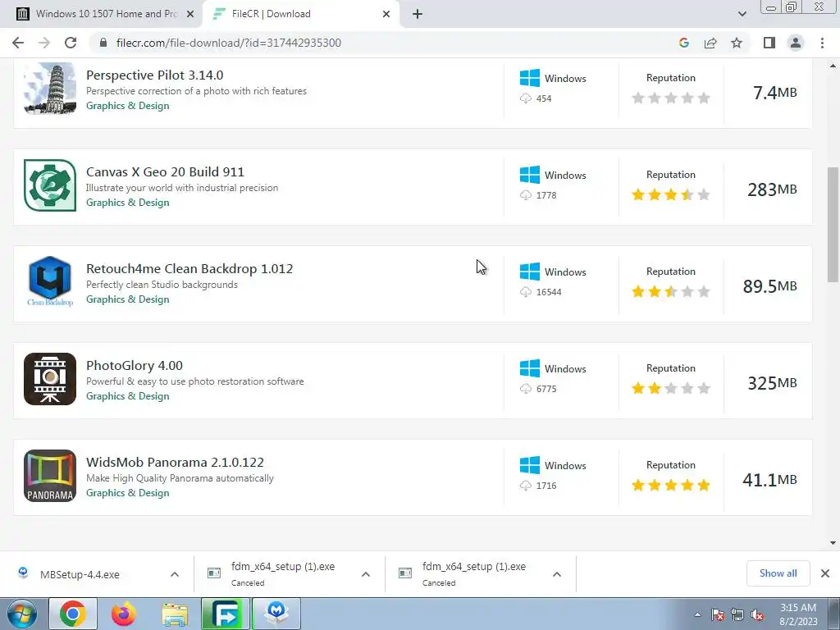The width and height of the screenshot is (840, 630).
Task: Launch Firefox from the taskbar
Action: 123,614
